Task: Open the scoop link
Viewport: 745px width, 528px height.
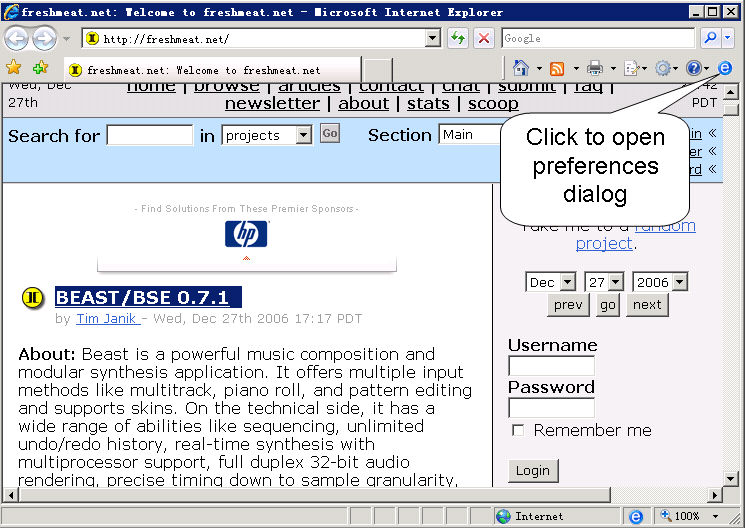Action: click(493, 104)
